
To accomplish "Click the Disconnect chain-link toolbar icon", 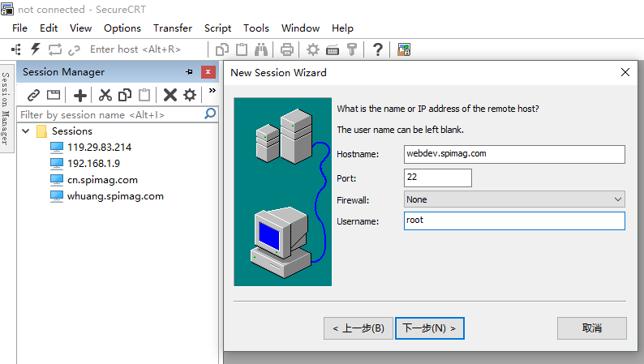I will point(74,50).
